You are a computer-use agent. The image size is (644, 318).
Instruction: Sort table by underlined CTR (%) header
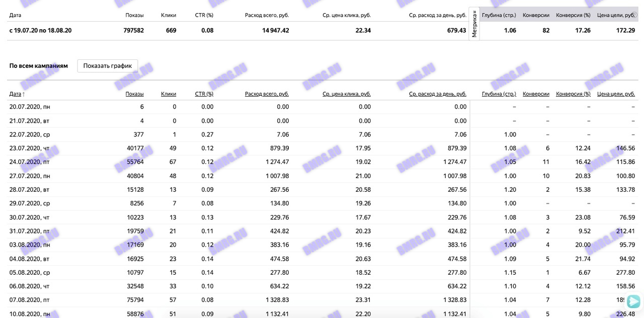coord(204,94)
